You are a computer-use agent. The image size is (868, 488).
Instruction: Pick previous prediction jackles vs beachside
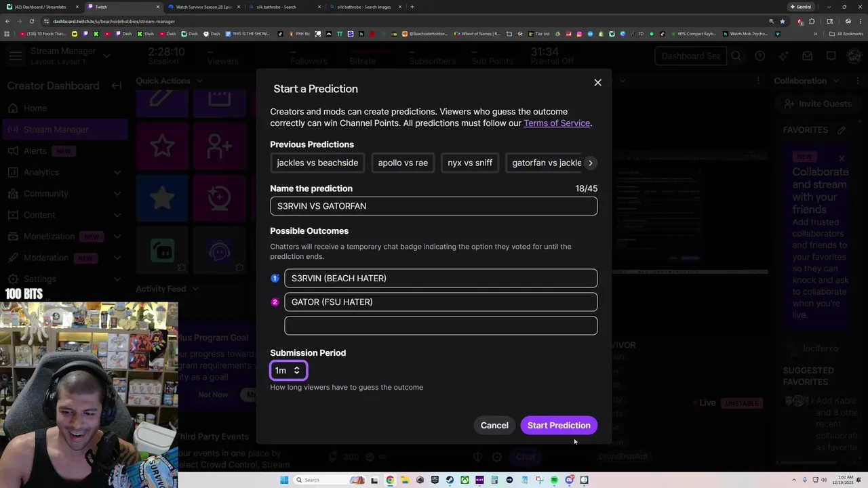click(317, 163)
